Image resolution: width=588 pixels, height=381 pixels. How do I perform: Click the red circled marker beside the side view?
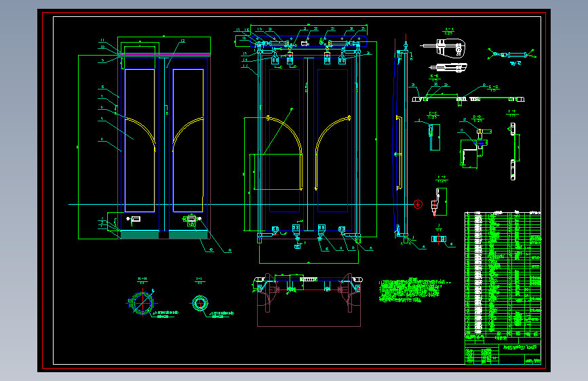pyautogui.click(x=418, y=204)
